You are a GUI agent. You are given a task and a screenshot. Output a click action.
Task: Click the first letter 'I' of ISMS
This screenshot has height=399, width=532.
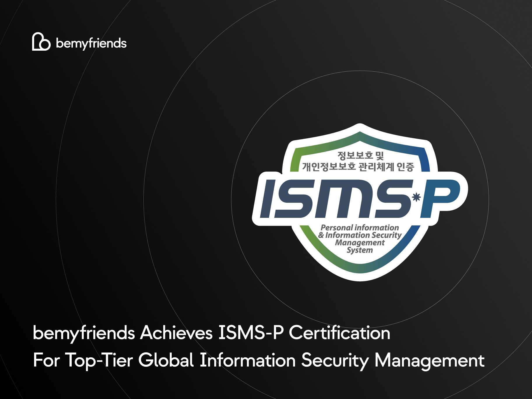coord(268,199)
